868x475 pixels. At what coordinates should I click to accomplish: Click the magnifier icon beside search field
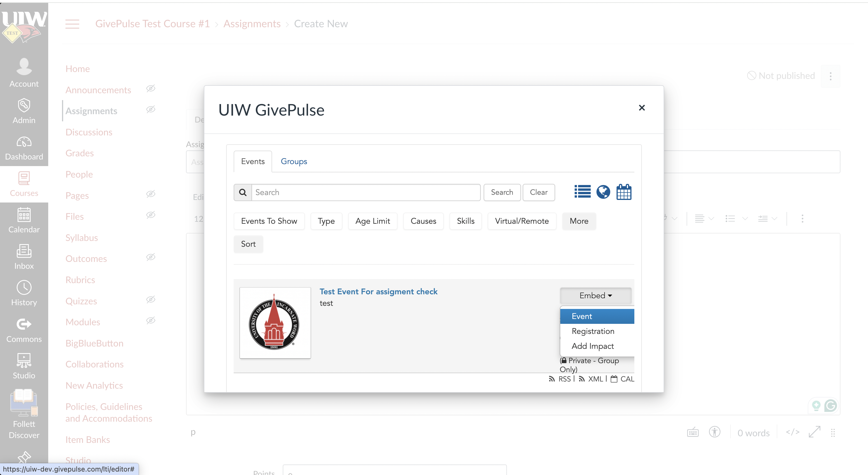point(243,192)
